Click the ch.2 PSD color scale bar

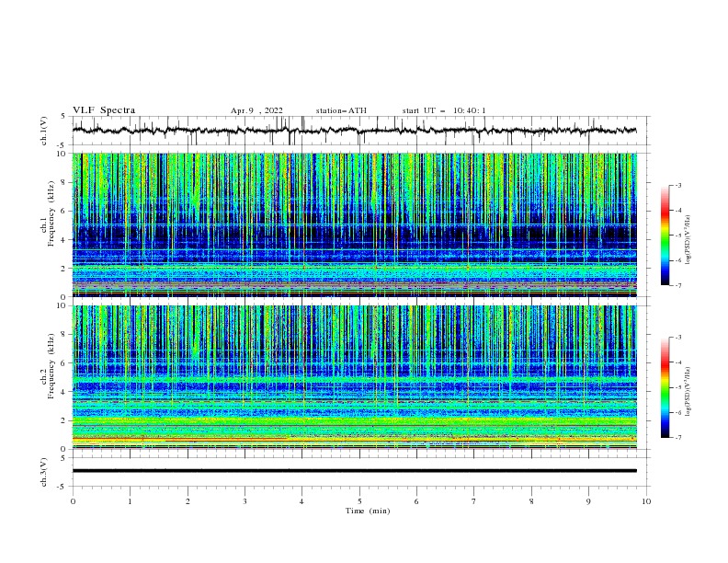click(x=665, y=387)
